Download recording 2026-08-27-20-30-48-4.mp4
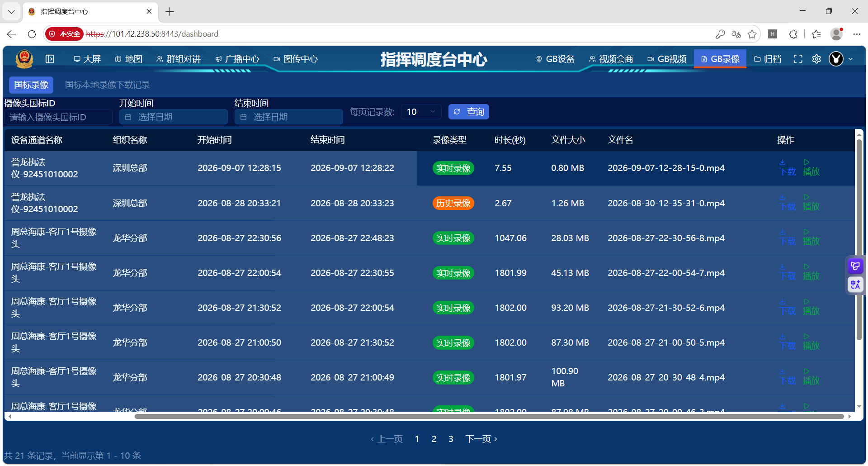The height and width of the screenshot is (466, 868). click(x=788, y=377)
